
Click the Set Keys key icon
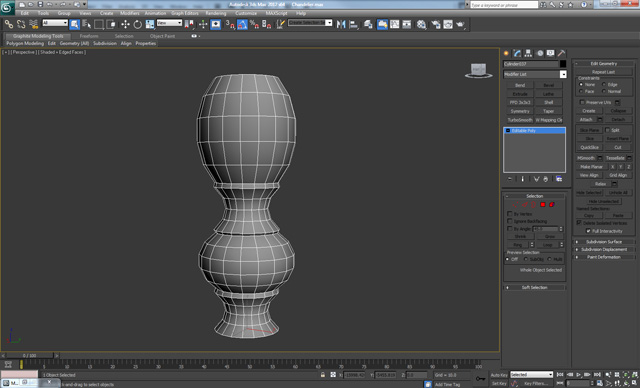click(x=481, y=379)
